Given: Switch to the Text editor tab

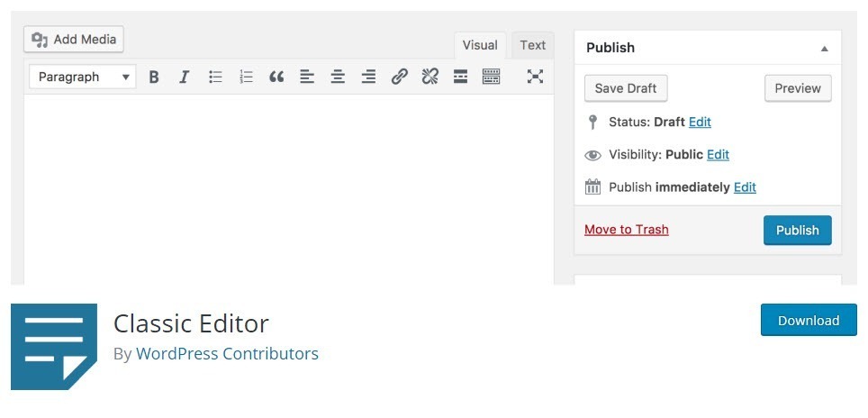Looking at the screenshot, I should tap(532, 45).
